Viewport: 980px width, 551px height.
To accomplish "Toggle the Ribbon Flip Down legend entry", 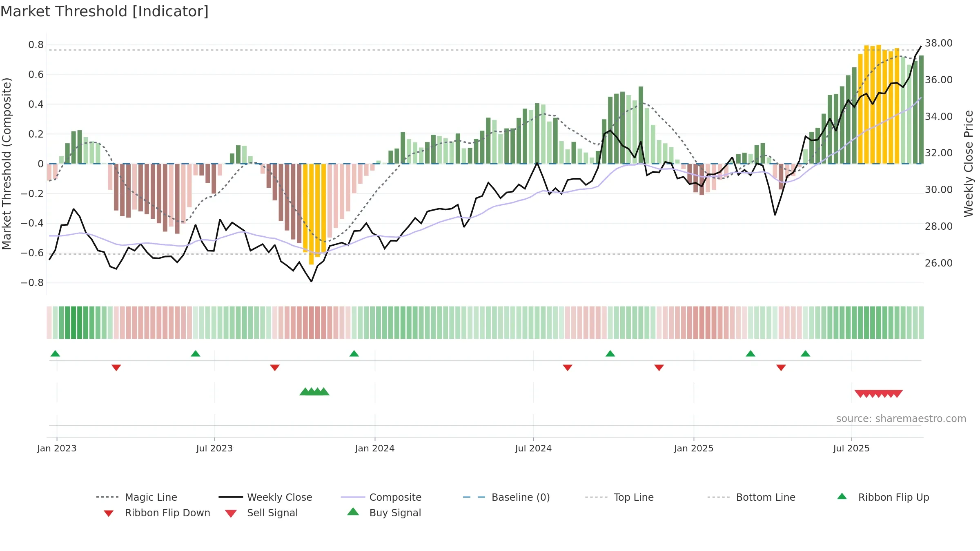I will coord(156,513).
